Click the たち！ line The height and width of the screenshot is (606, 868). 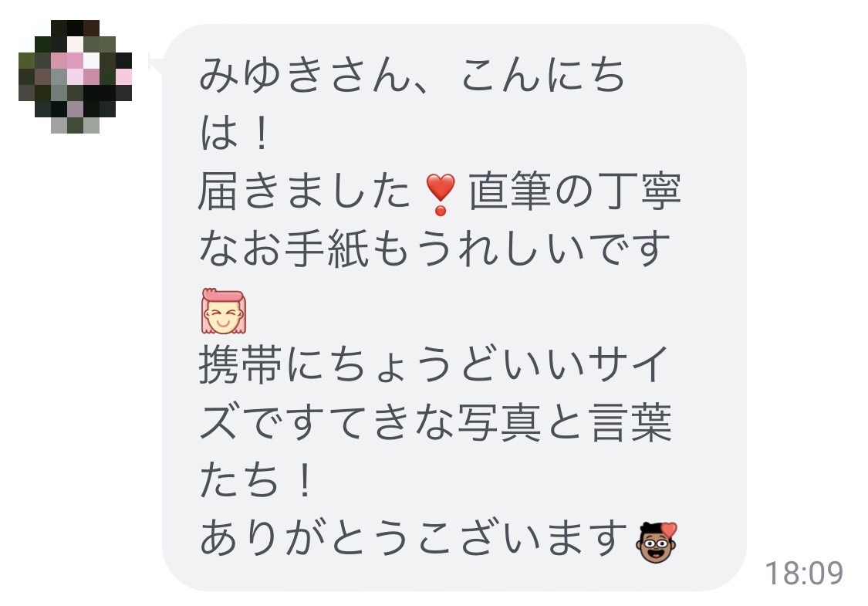pos(255,480)
